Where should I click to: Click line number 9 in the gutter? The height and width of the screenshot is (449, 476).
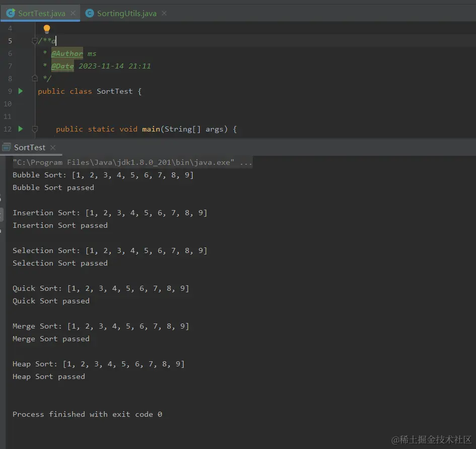(10, 91)
